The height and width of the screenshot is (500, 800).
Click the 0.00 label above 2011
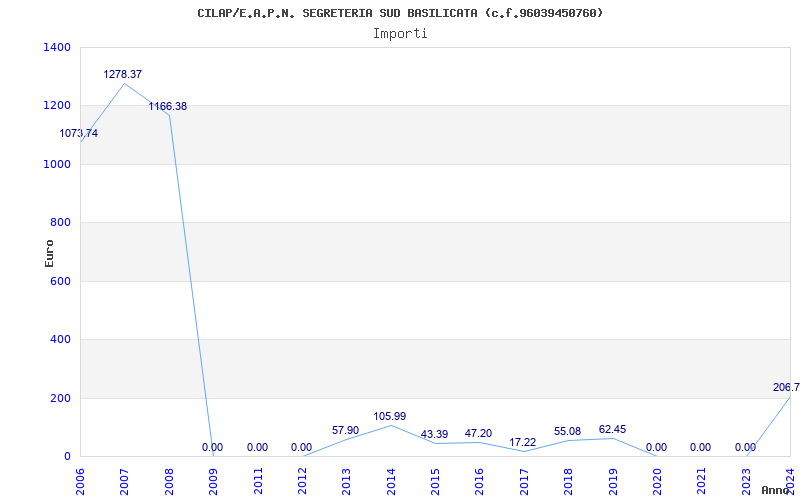tap(257, 447)
